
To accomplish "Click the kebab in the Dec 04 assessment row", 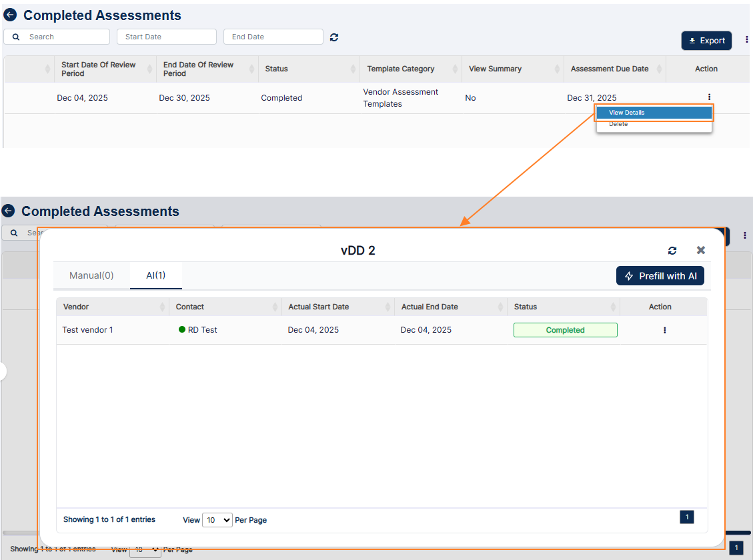I will (x=708, y=97).
